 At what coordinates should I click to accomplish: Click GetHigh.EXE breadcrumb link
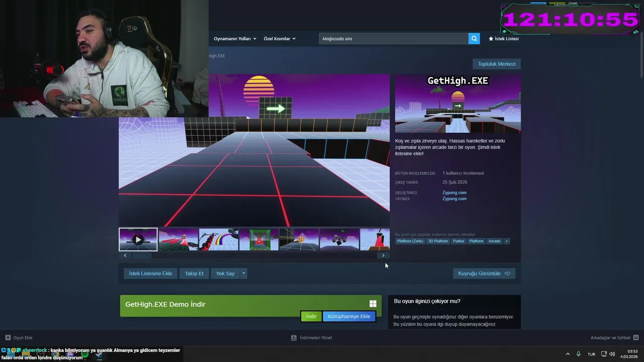coord(217,56)
